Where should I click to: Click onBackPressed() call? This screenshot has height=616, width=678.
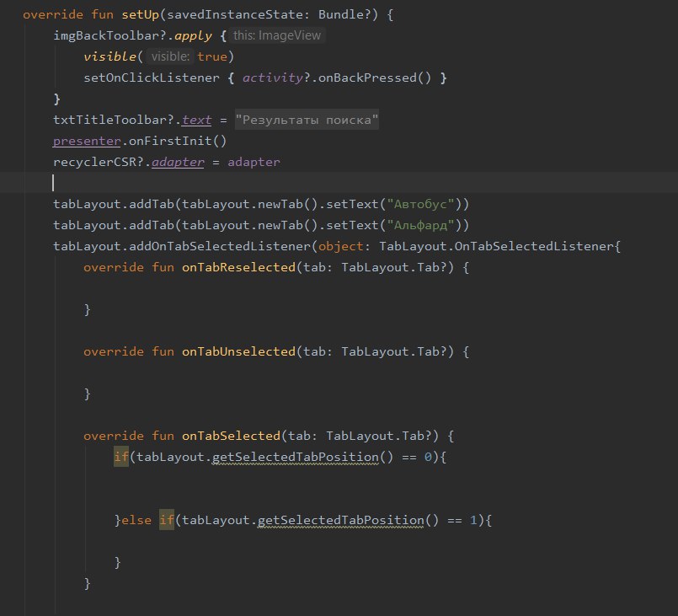coord(375,78)
